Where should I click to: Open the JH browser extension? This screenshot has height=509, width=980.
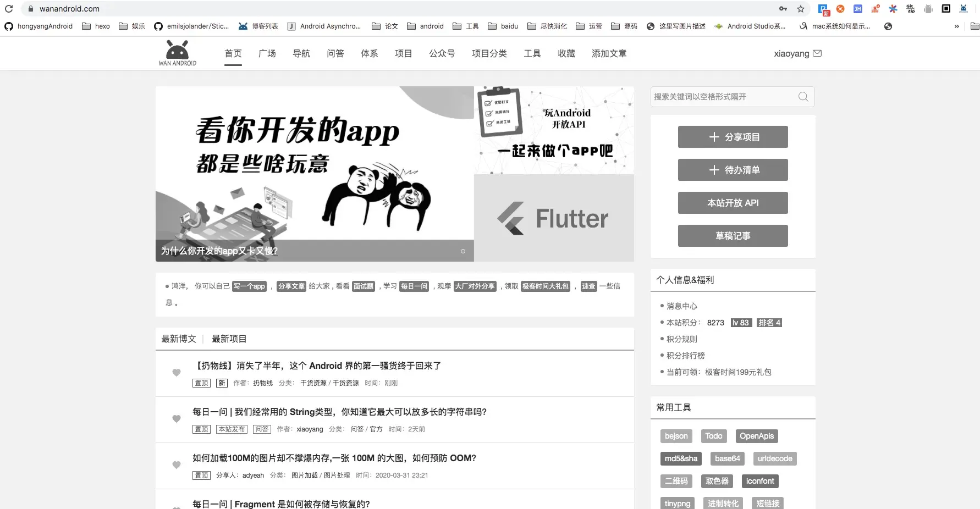[858, 9]
